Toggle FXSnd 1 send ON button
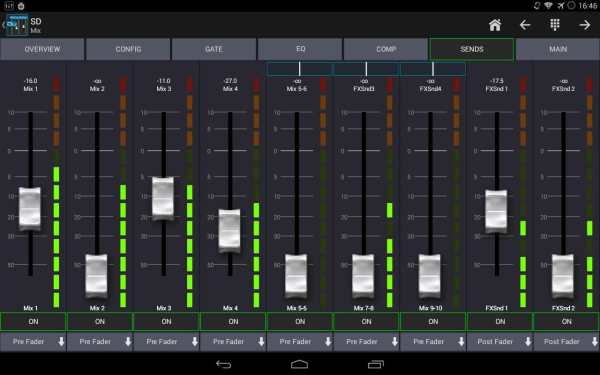 point(500,322)
